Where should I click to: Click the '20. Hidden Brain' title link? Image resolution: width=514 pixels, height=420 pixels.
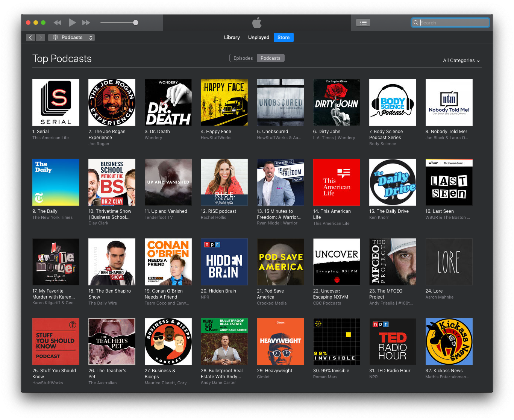218,291
